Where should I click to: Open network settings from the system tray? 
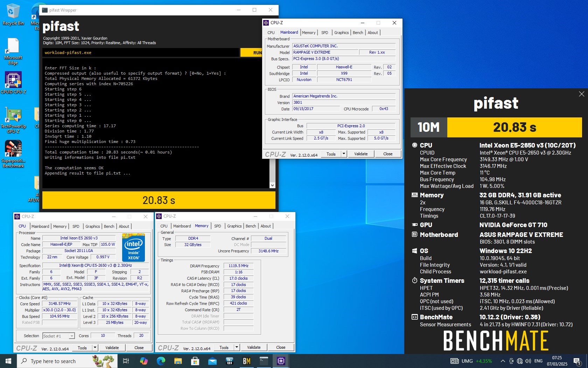click(x=520, y=361)
